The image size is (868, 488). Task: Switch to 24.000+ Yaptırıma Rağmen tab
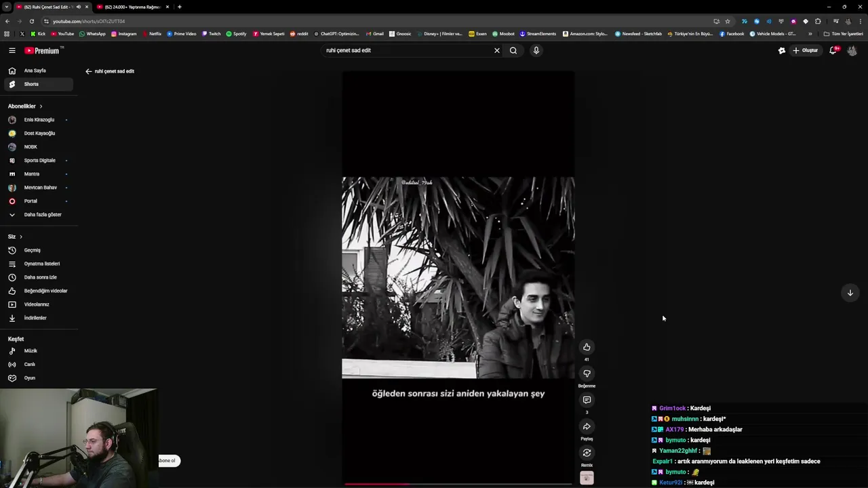132,7
